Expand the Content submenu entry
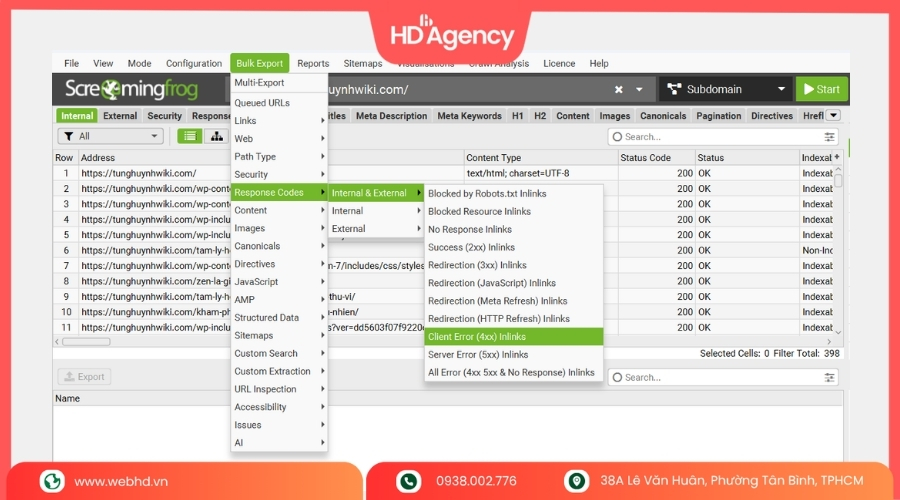Viewport: 900px width, 500px height. pos(279,210)
